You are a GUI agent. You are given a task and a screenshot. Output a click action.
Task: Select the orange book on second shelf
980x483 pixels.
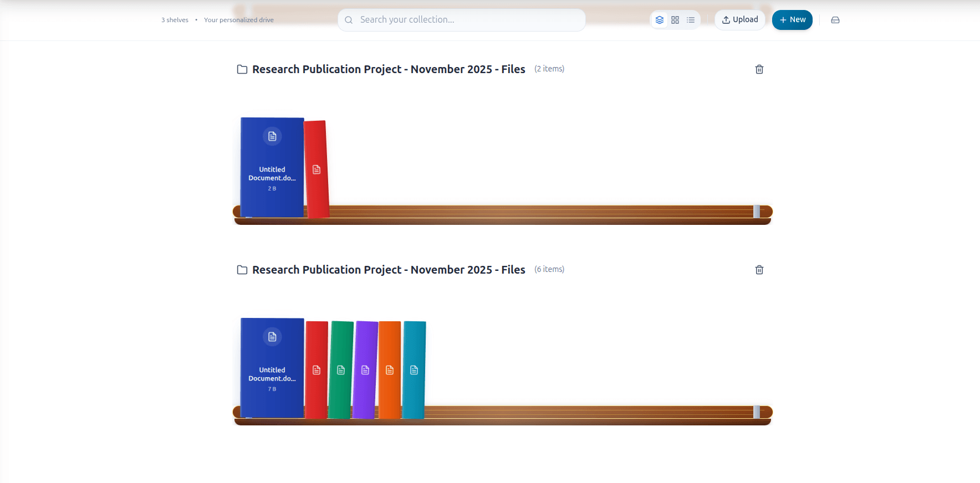coord(390,370)
